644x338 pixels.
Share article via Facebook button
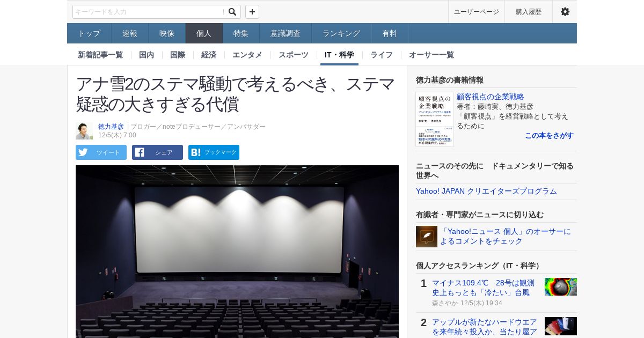[157, 152]
